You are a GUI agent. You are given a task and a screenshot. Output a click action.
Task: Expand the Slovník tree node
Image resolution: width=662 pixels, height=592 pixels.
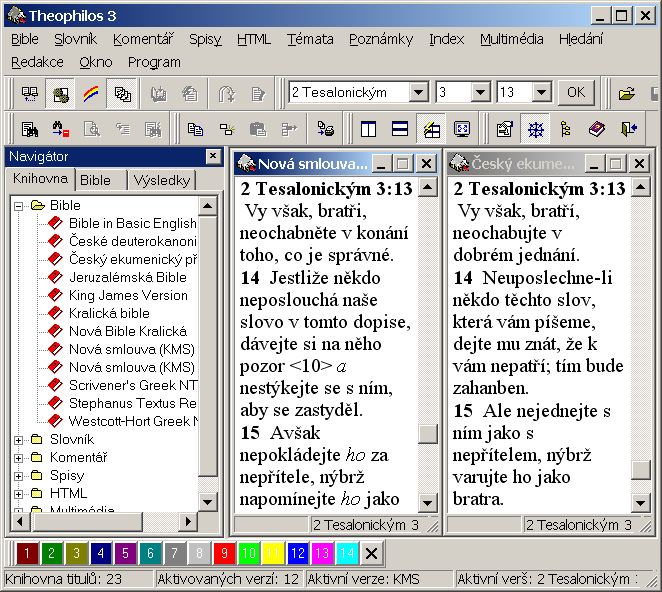pos(18,439)
